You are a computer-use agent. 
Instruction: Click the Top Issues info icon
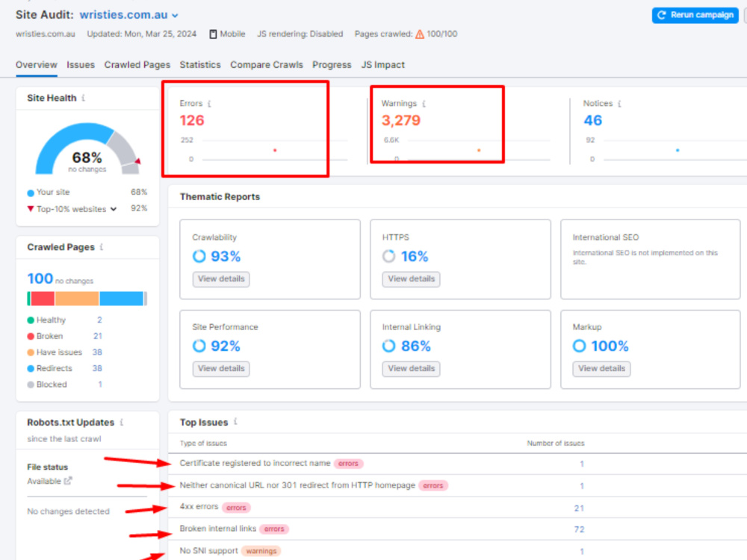[235, 422]
